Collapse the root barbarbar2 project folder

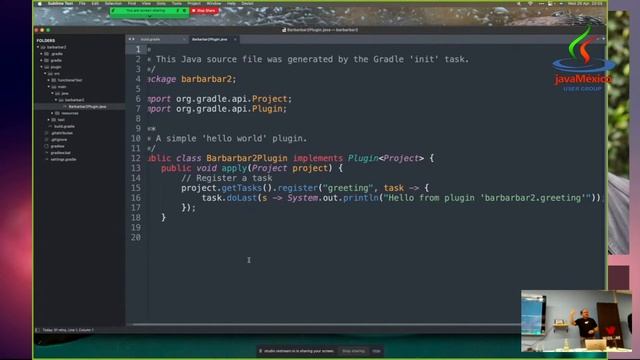(x=38, y=47)
